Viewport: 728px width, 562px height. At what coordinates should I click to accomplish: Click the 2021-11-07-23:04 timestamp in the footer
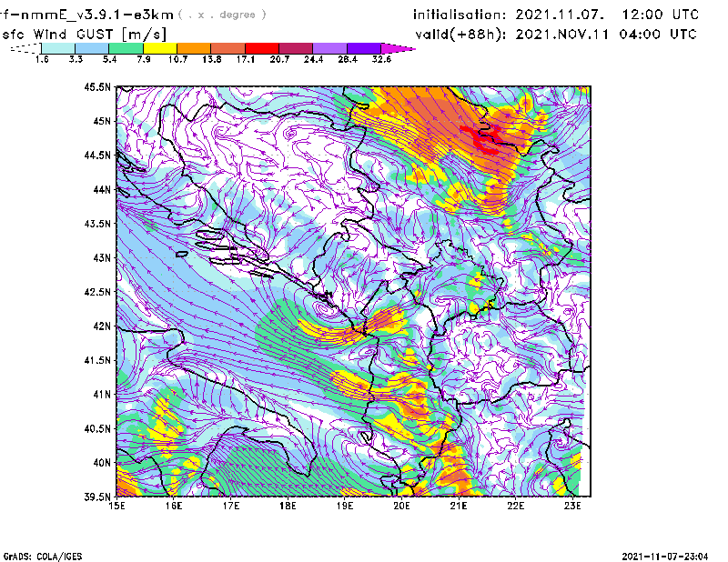[665, 557]
